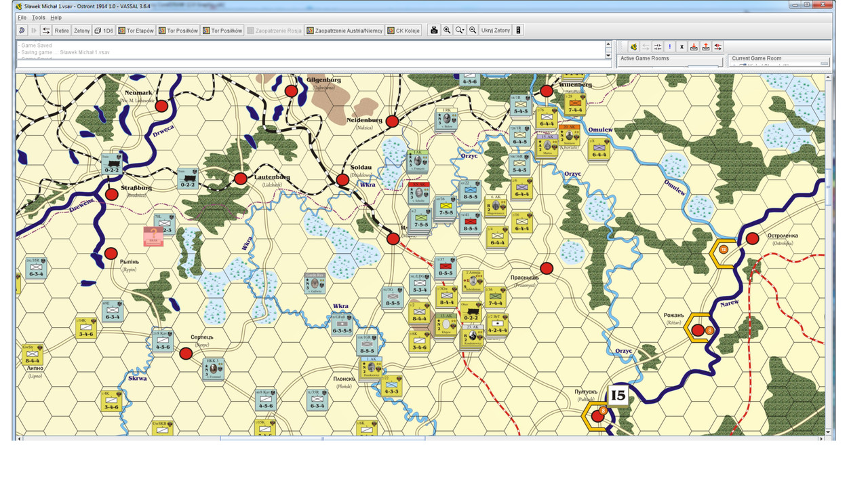
Task: Select the 6-3-5-5 unit counter
Action: tap(342, 324)
